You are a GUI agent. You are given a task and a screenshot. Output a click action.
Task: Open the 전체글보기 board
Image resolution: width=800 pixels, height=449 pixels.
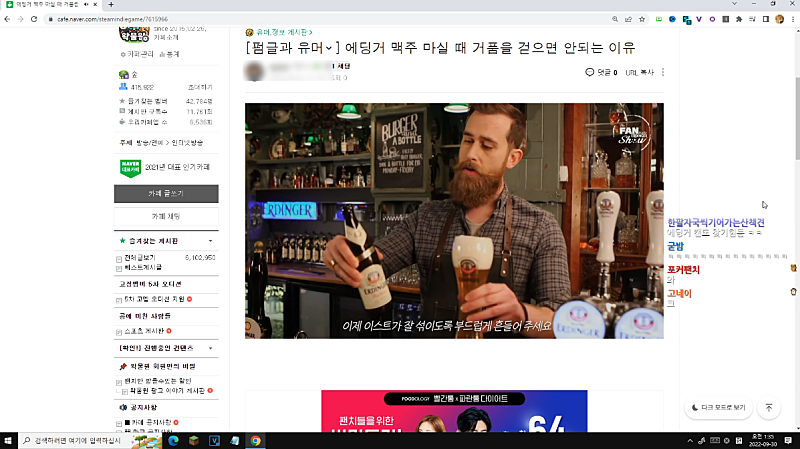tap(139, 258)
